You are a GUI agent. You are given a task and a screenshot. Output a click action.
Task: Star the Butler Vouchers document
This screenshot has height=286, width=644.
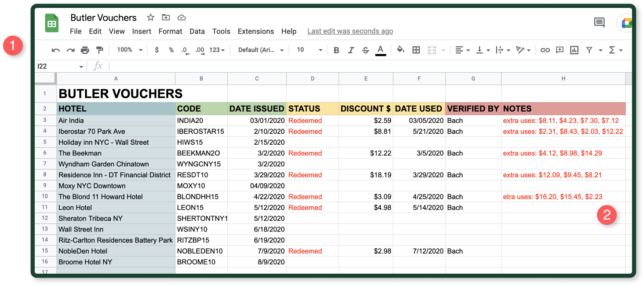coord(151,18)
